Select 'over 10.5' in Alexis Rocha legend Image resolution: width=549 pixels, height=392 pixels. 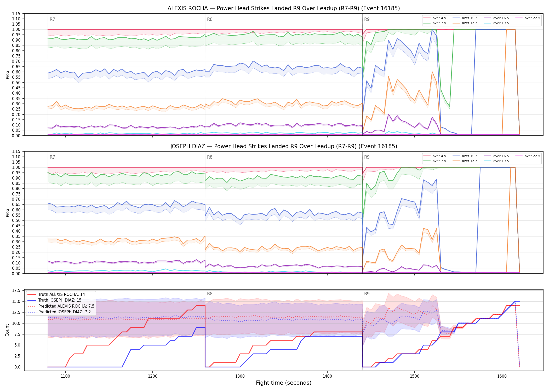(465, 18)
